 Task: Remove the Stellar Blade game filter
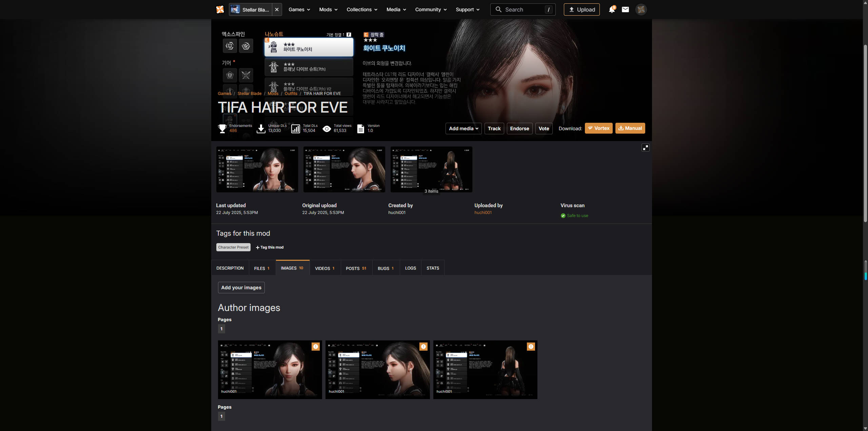pos(277,9)
